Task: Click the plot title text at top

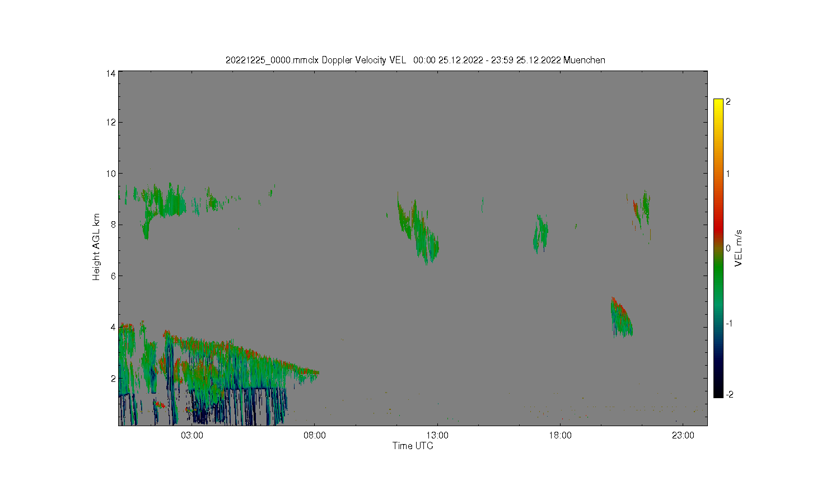Action: (415, 60)
